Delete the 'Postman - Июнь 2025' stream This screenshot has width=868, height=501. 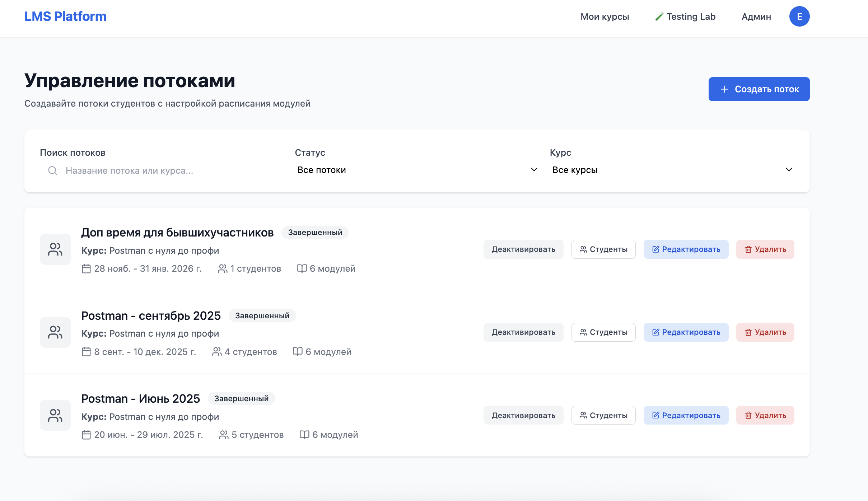pos(765,415)
